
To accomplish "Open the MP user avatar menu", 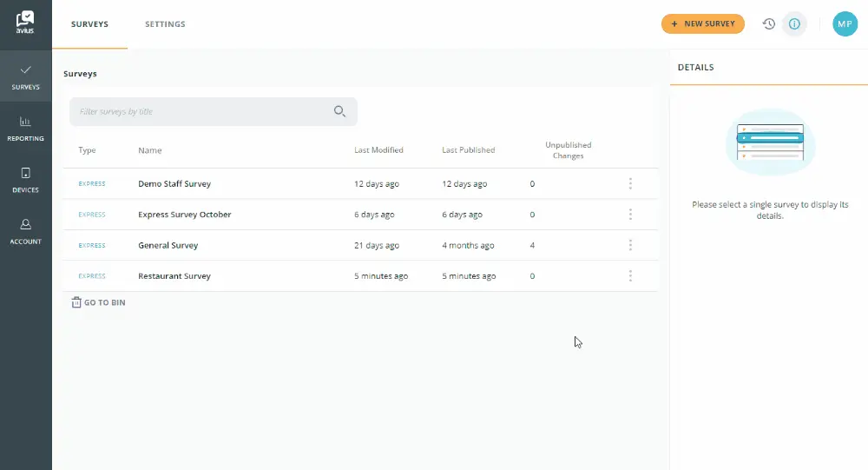I will point(845,23).
